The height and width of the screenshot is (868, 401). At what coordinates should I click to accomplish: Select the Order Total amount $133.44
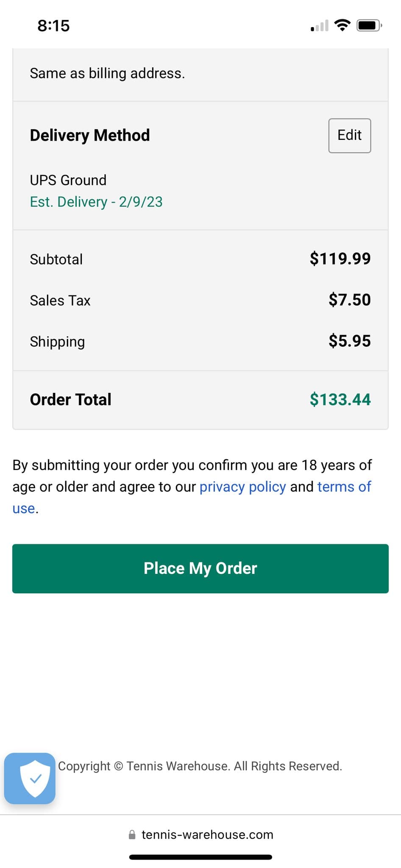(340, 399)
